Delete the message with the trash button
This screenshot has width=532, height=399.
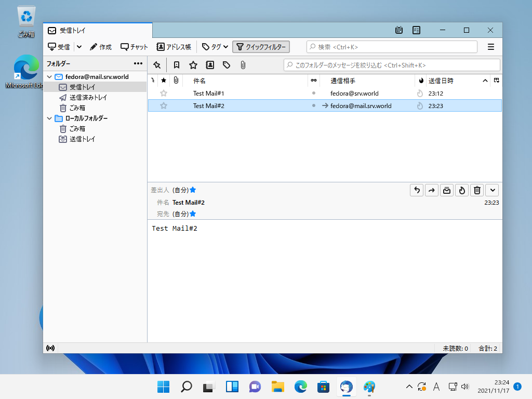tap(477, 190)
